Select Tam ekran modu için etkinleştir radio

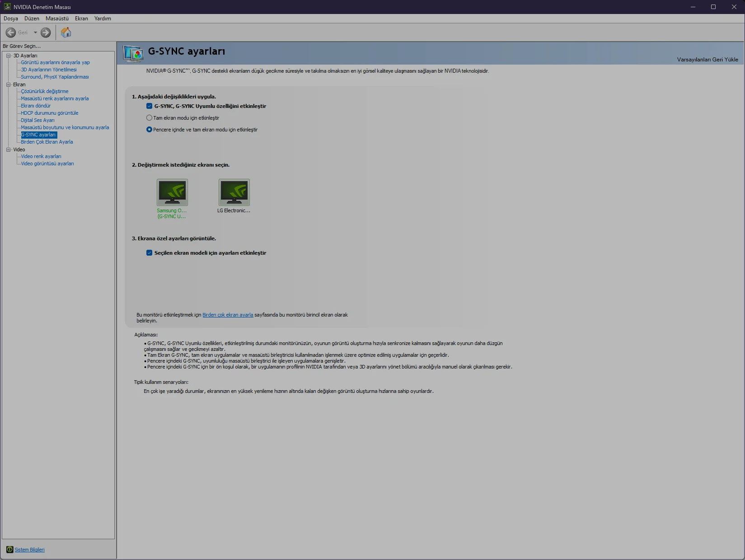click(149, 118)
